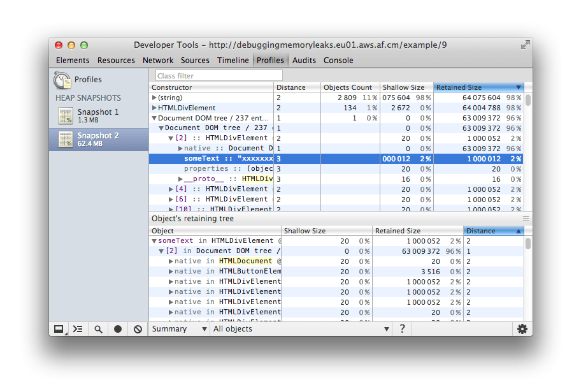Switch to the Timeline panel

pyautogui.click(x=233, y=60)
